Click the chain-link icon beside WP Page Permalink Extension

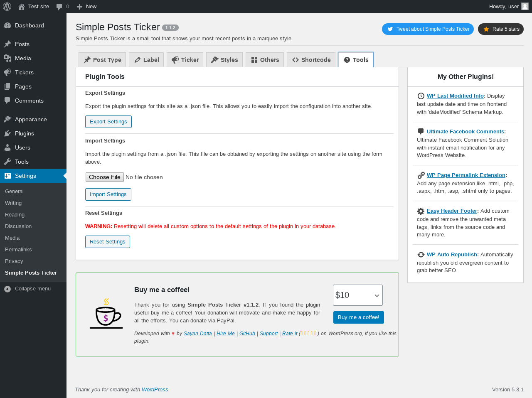[421, 175]
